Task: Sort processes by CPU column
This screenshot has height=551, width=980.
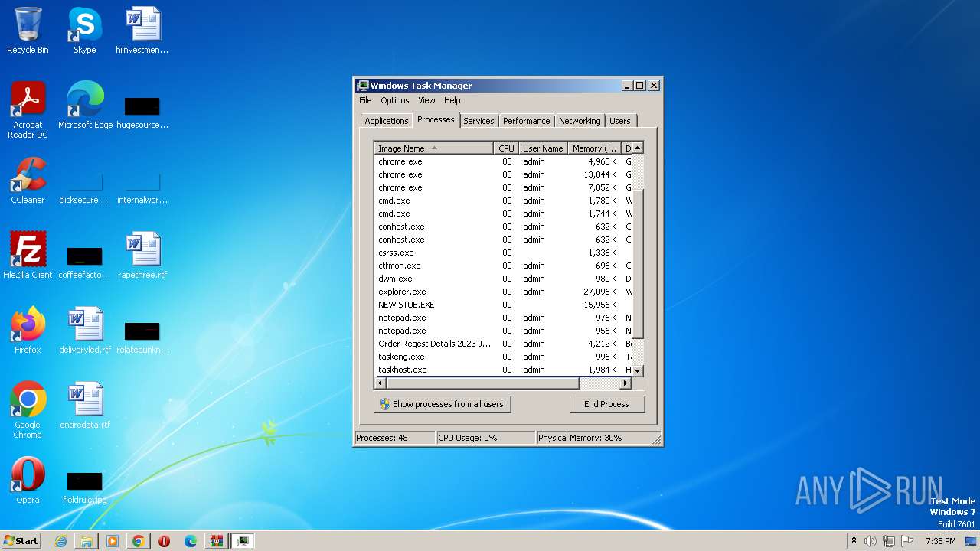Action: [506, 148]
